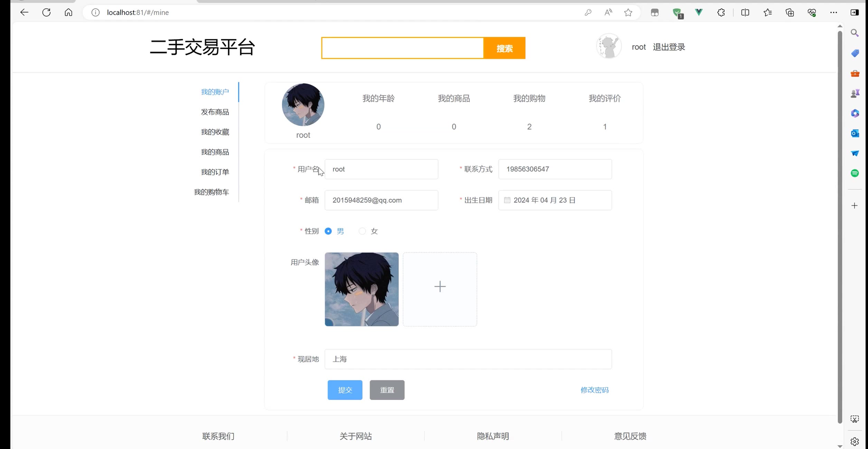
Task: Select the 女 gender radio button
Action: click(362, 231)
